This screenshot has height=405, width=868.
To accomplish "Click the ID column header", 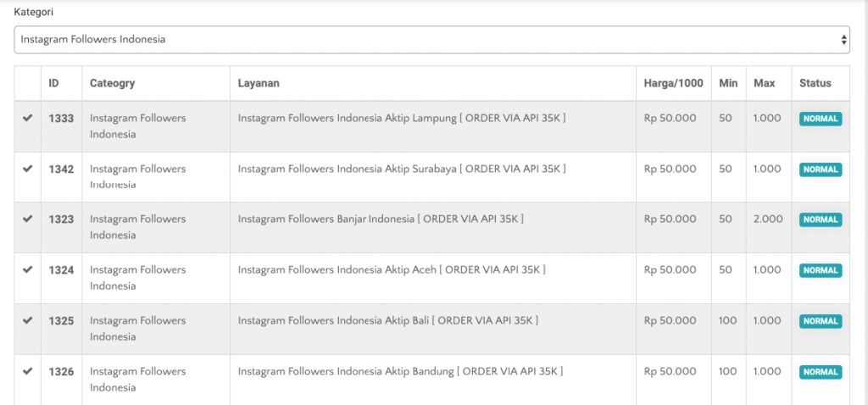I will pyautogui.click(x=53, y=83).
